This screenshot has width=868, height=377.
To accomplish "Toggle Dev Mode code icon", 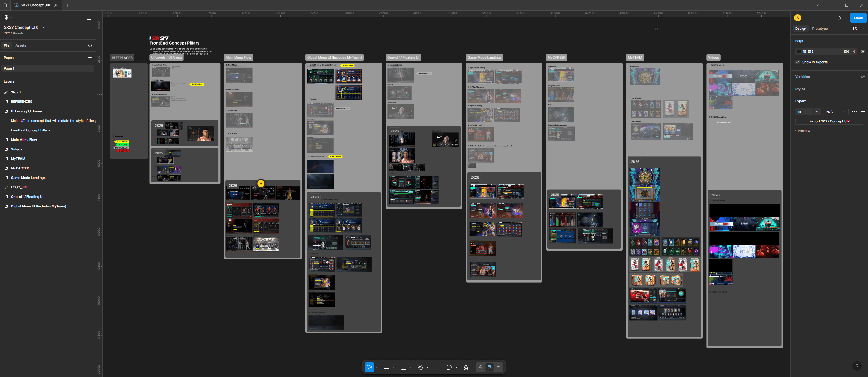I will click(x=498, y=367).
